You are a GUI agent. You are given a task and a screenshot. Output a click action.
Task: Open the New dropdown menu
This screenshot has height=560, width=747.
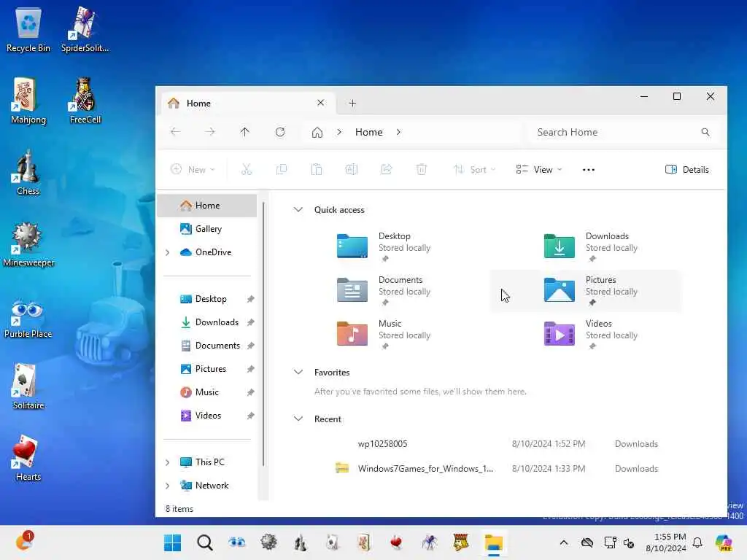pos(193,169)
